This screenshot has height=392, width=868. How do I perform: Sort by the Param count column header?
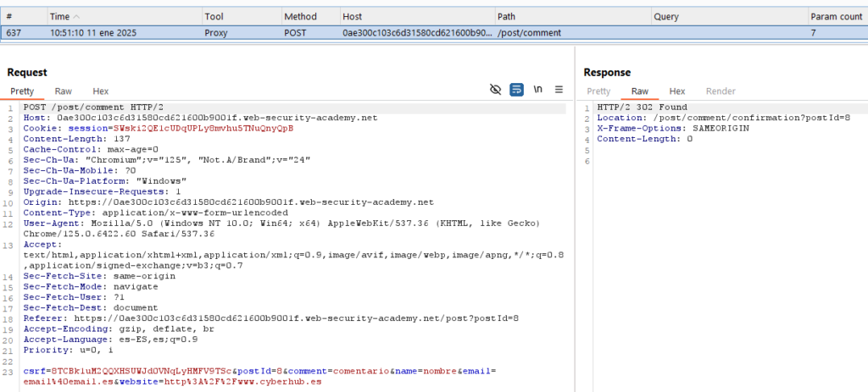coord(837,17)
